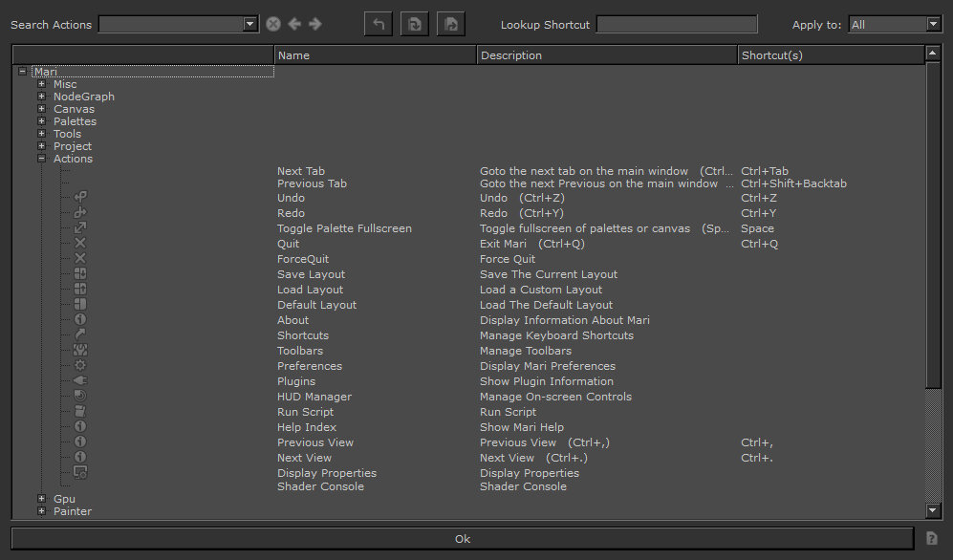953x560 pixels.
Task: Click the Description column header
Action: pos(606,55)
